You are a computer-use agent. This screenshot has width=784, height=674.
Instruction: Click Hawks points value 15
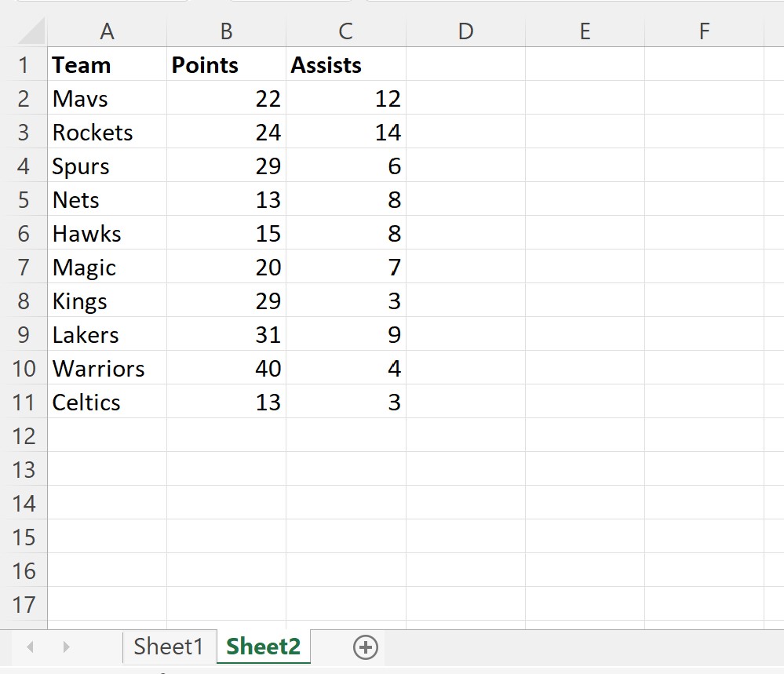(x=227, y=233)
